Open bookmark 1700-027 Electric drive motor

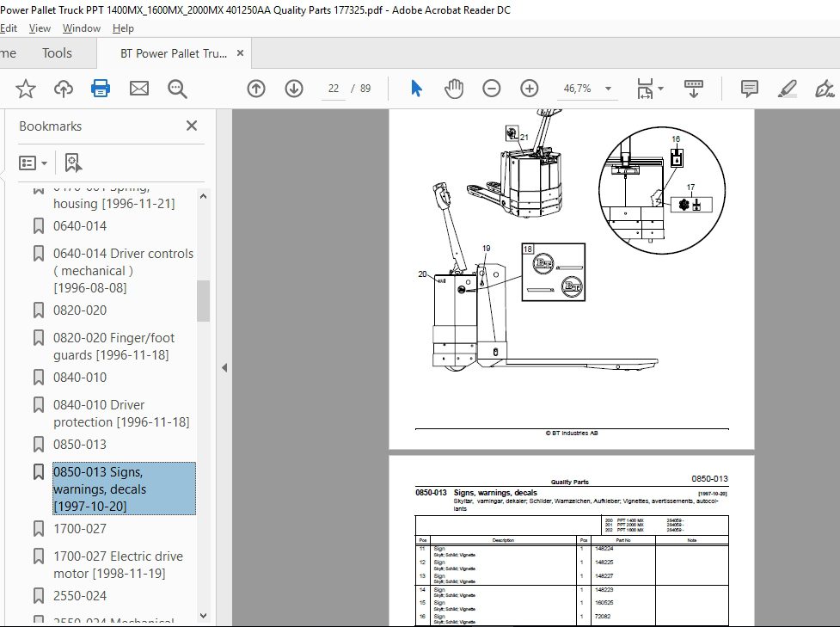(x=118, y=565)
